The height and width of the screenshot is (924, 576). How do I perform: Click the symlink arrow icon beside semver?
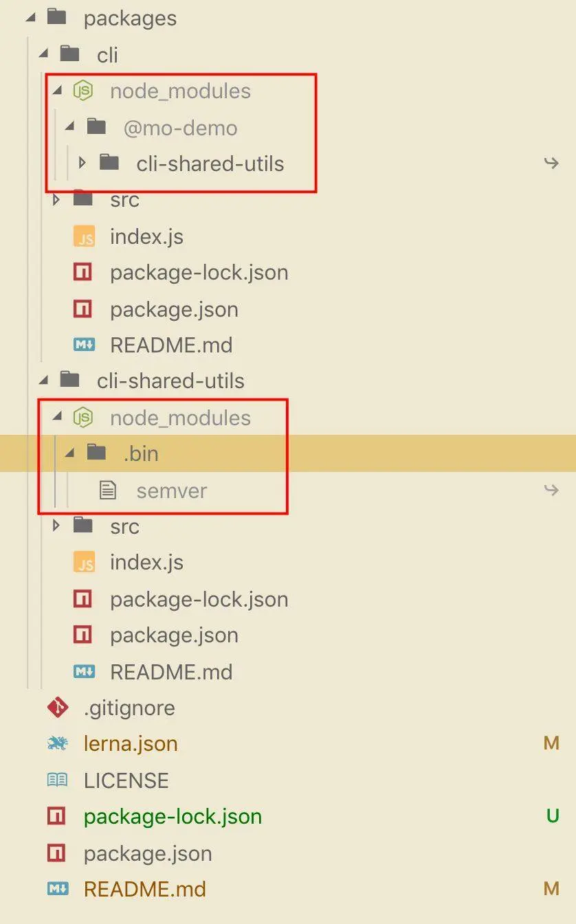point(551,491)
